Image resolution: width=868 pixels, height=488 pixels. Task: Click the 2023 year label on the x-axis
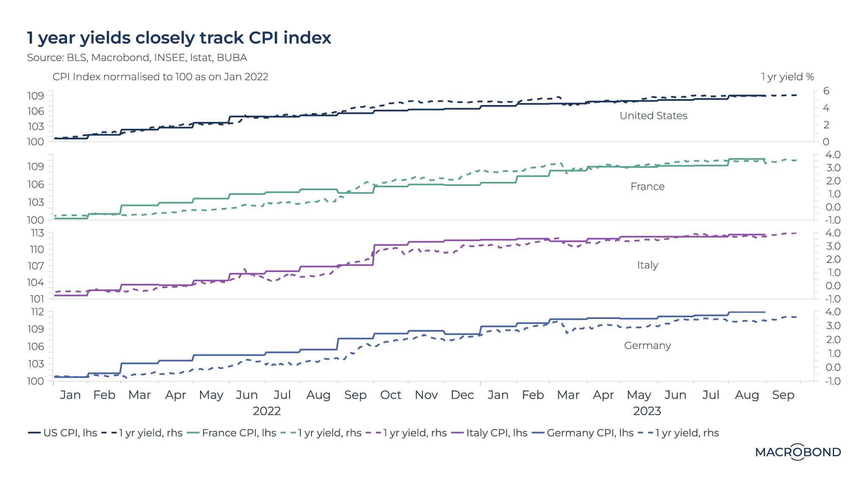647,411
